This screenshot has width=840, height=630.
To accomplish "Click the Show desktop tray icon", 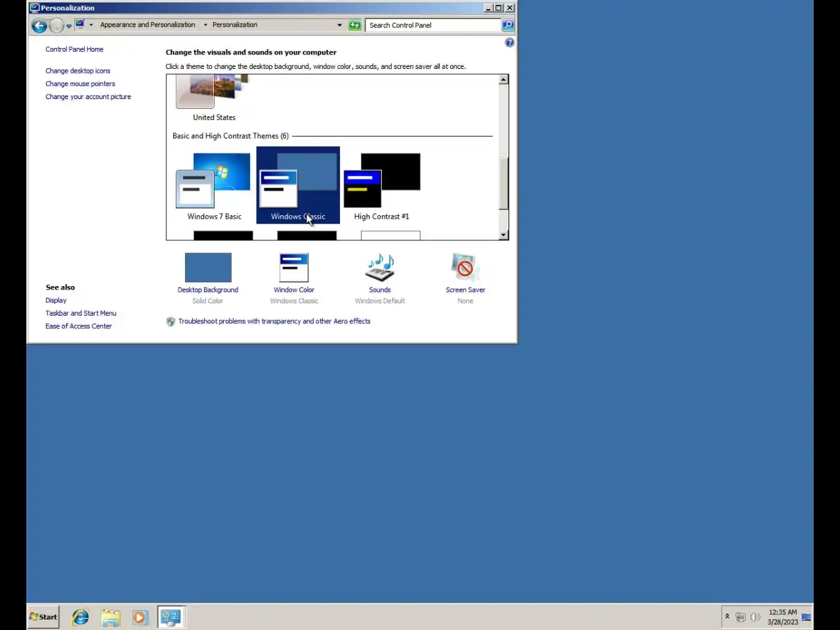I will click(x=807, y=617).
